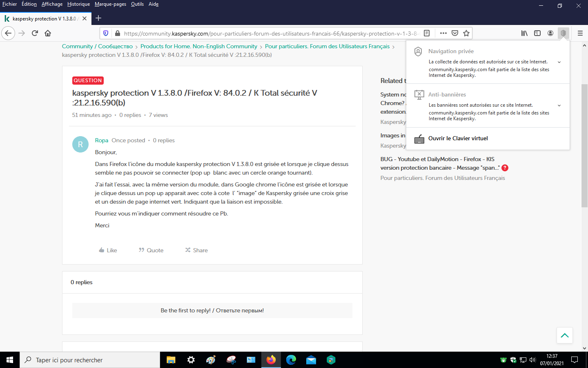Click the Windows taskbar search box
This screenshot has height=368, width=588.
[90, 360]
